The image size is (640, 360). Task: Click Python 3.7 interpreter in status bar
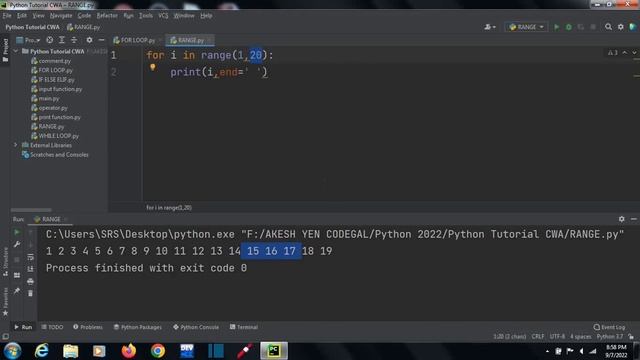[610, 337]
